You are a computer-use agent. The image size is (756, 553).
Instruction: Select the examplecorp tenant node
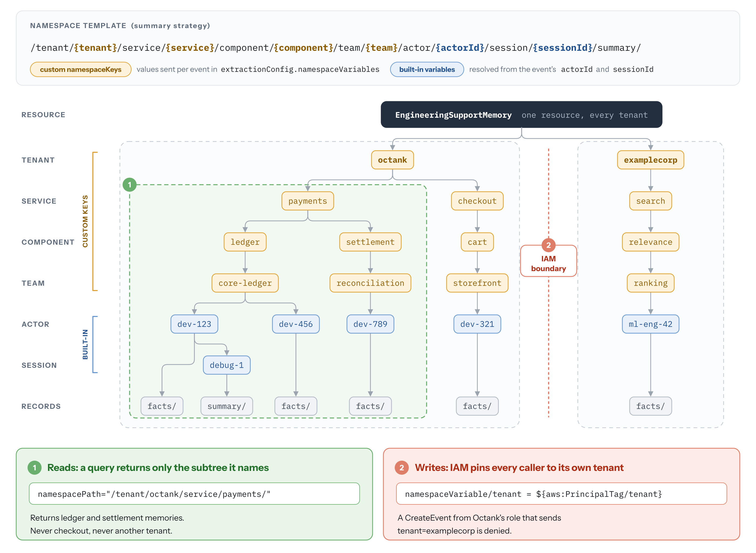[x=650, y=160]
